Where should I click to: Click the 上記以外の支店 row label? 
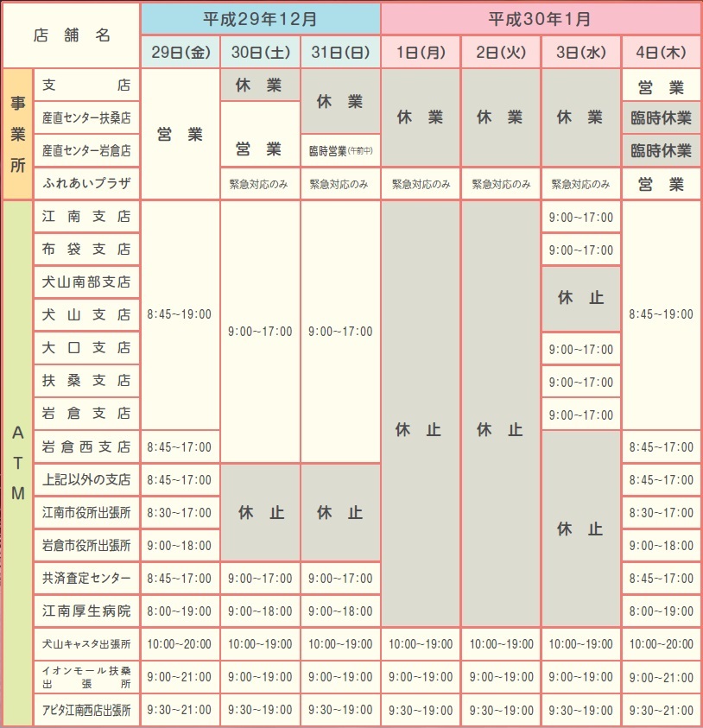[x=86, y=479]
